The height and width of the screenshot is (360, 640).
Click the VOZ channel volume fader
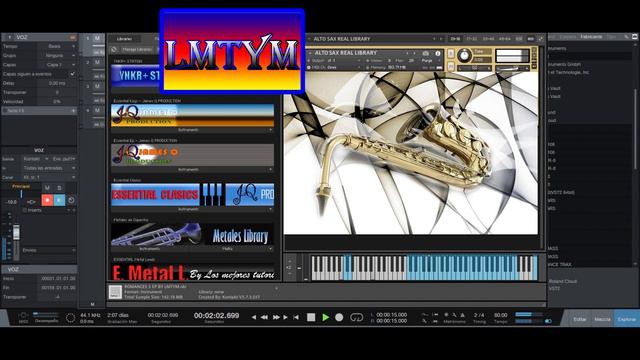(16, 232)
